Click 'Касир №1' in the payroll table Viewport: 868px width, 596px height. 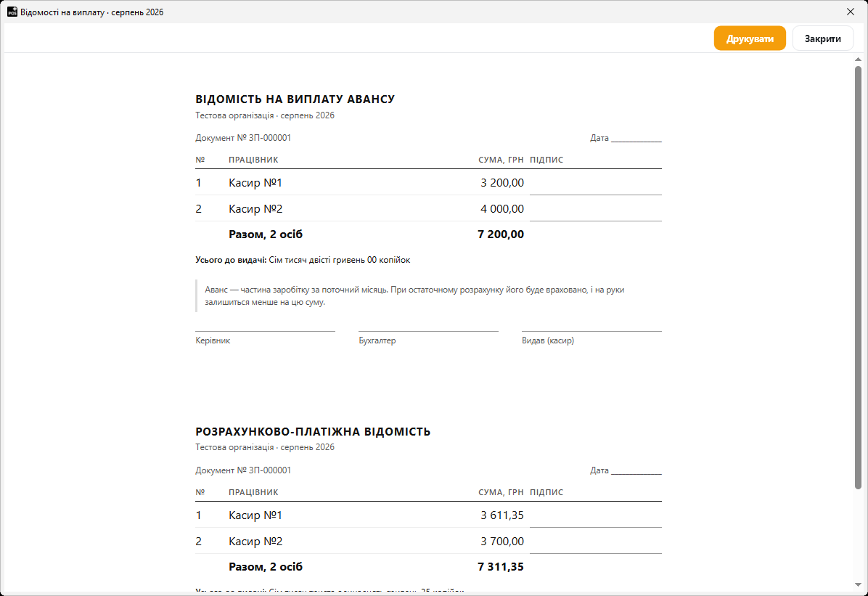click(255, 515)
